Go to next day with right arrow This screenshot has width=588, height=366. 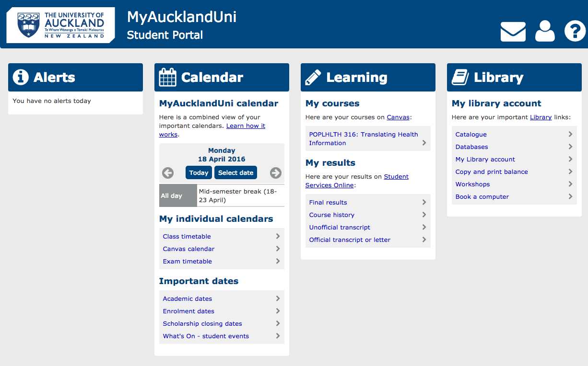click(x=276, y=173)
